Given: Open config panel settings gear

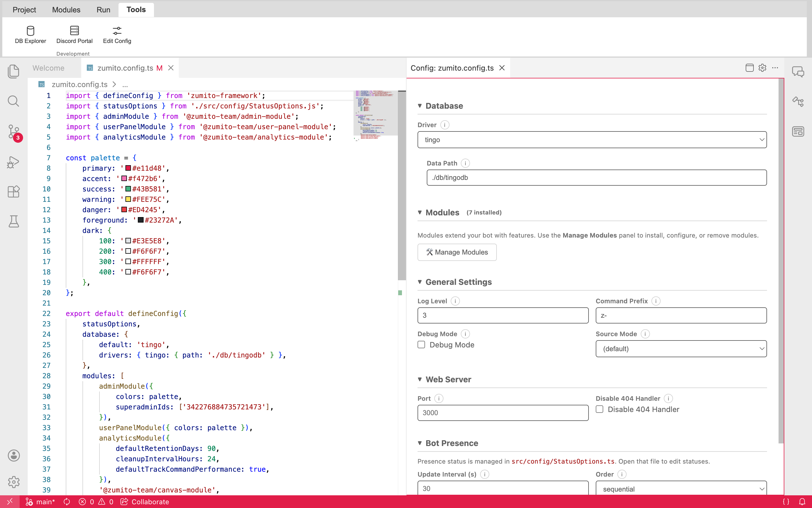Looking at the screenshot, I should [x=762, y=68].
